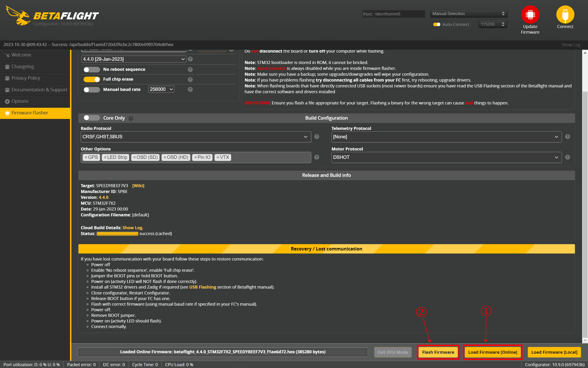This screenshot has height=368, width=588.
Task: Open the Manual Selection port dropdown
Action: [469, 14]
